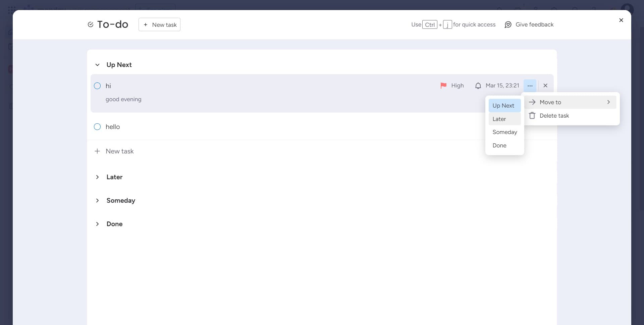
Task: Open the three-dot options menu on task hi
Action: point(530,85)
